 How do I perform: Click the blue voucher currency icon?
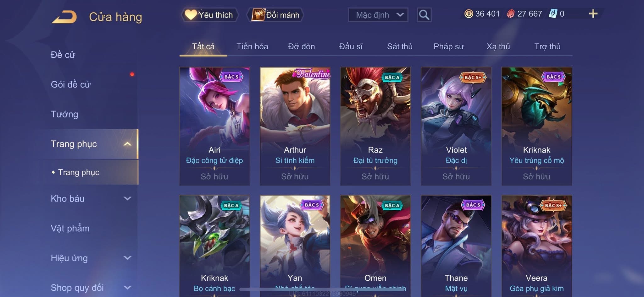point(553,13)
